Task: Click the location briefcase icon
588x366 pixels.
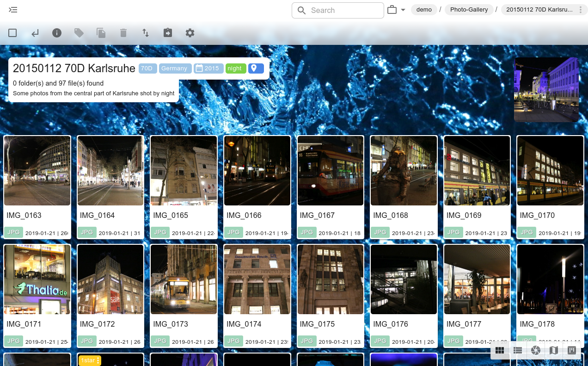Action: (392, 10)
